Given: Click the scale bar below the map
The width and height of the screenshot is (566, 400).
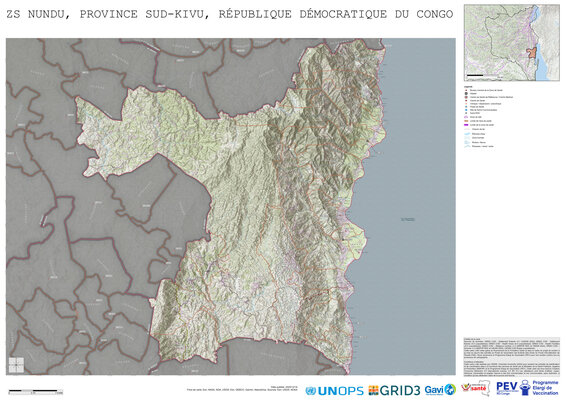Looking at the screenshot, I should (35, 391).
